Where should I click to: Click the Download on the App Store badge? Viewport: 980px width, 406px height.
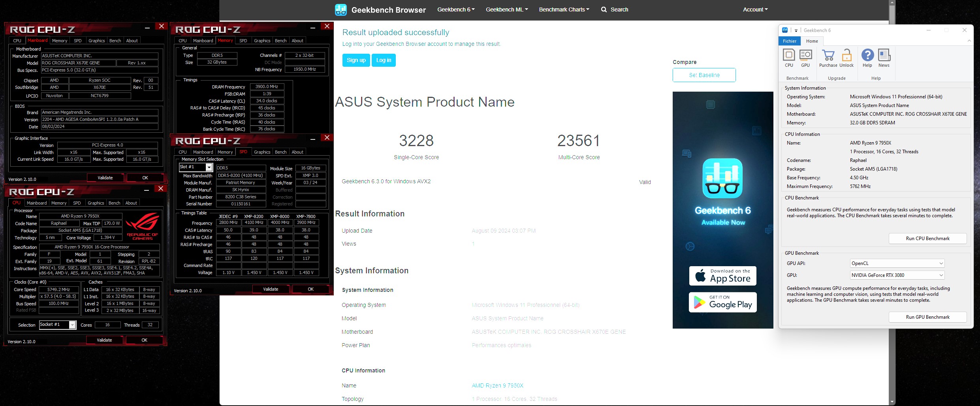tap(723, 276)
